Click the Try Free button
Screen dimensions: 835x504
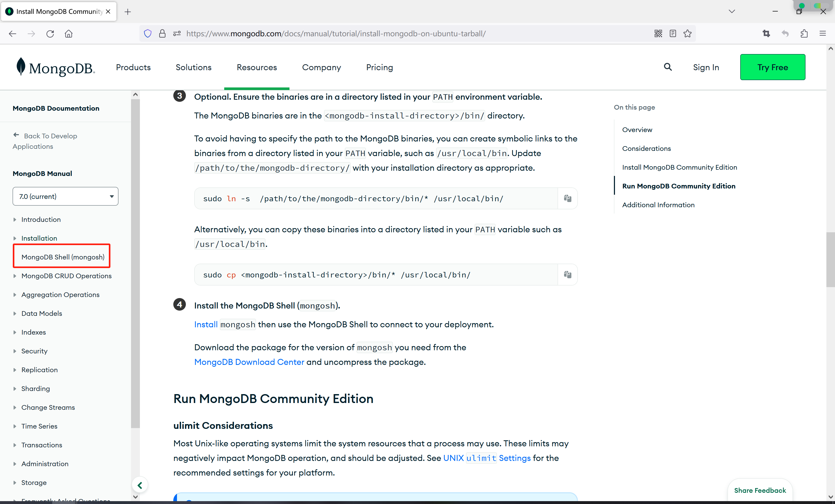773,67
